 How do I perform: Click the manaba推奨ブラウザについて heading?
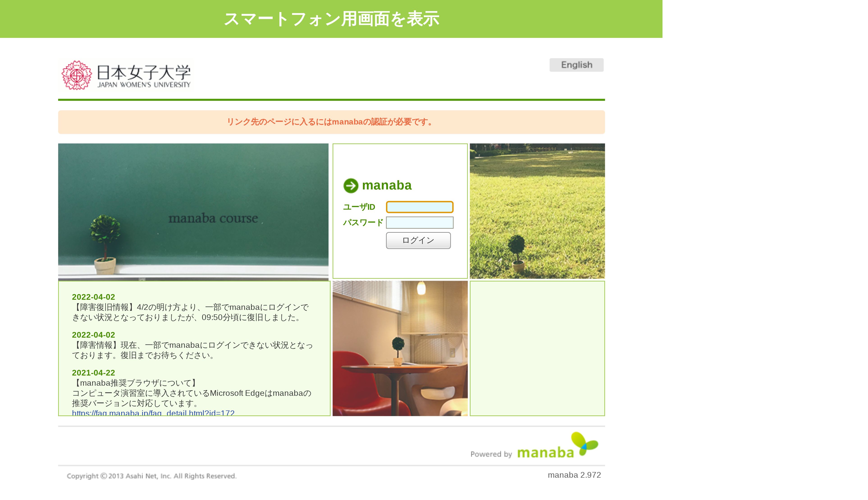[x=135, y=383]
